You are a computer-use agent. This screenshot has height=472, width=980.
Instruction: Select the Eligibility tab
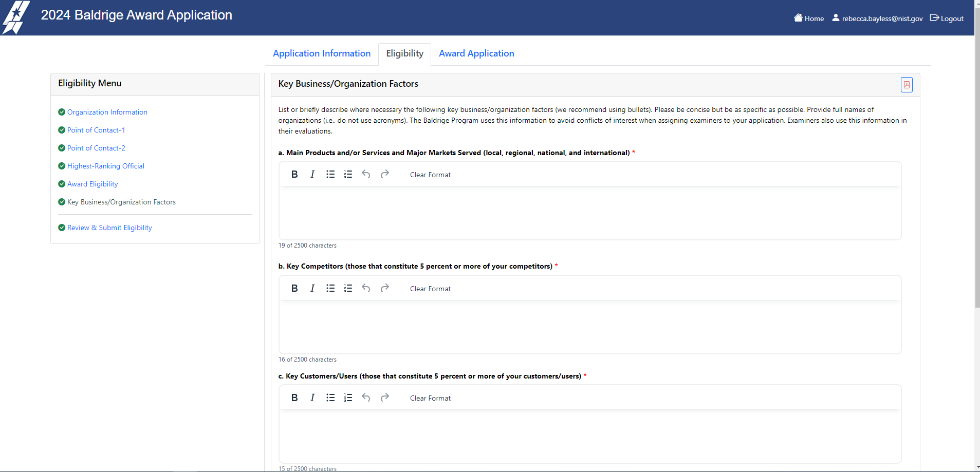pyautogui.click(x=405, y=53)
